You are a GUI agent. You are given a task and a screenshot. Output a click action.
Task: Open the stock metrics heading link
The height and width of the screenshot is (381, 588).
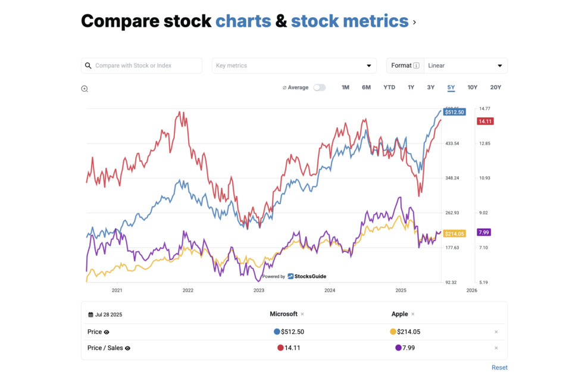pyautogui.click(x=349, y=21)
